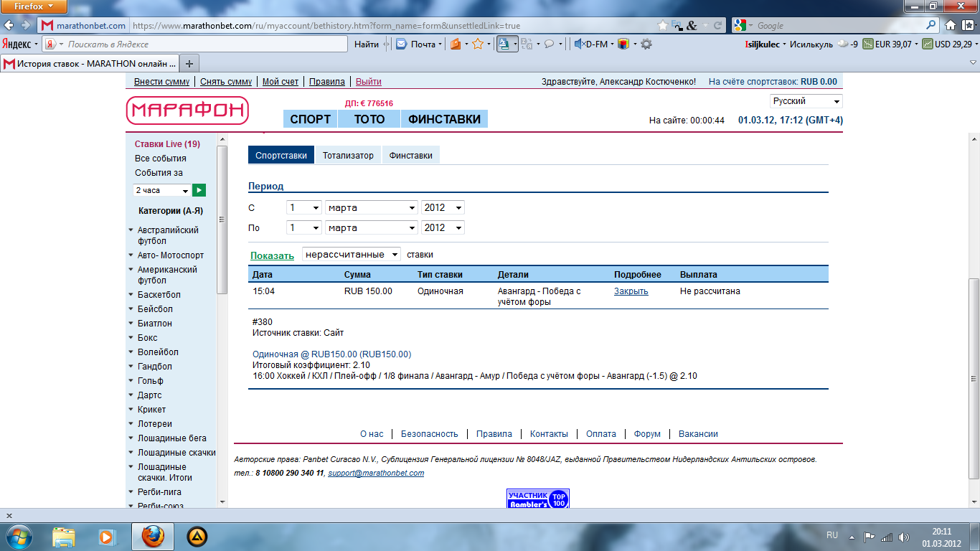Switch to the Тотализатор tab
Screen dimensions: 980x551
[348, 155]
